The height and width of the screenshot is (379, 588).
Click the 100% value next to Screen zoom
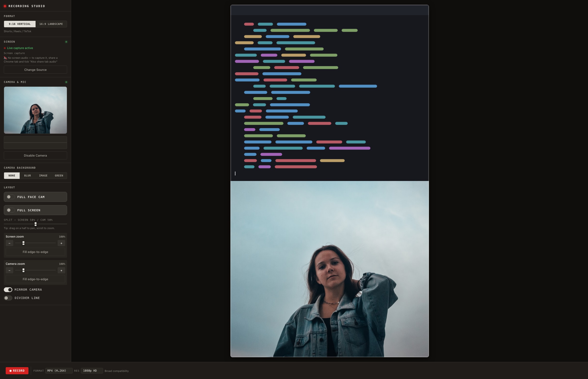62,237
